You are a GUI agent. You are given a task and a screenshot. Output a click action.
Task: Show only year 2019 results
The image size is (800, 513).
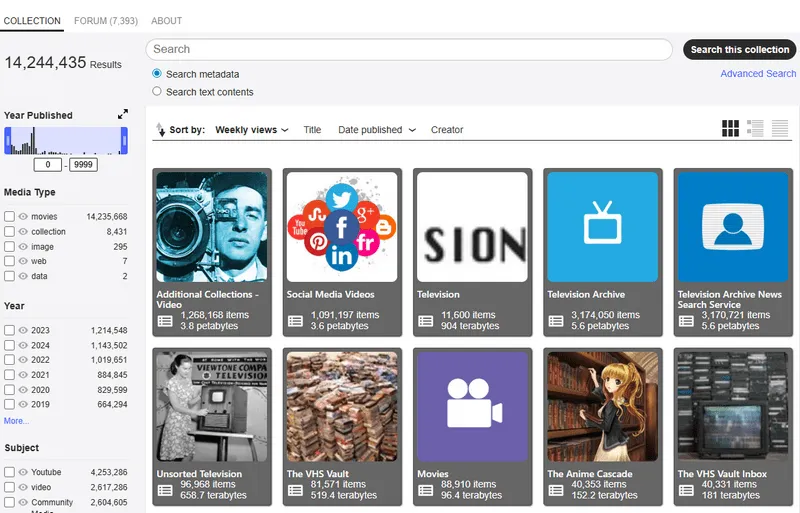(23, 404)
